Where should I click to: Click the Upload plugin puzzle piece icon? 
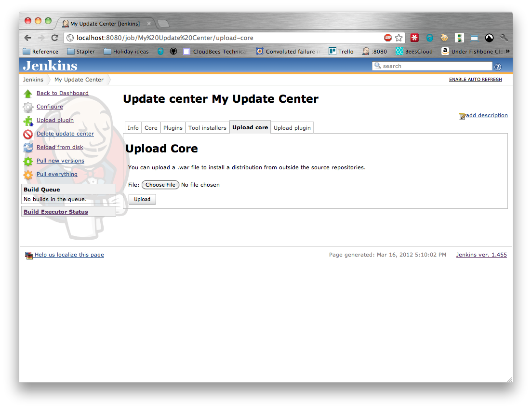(x=28, y=121)
